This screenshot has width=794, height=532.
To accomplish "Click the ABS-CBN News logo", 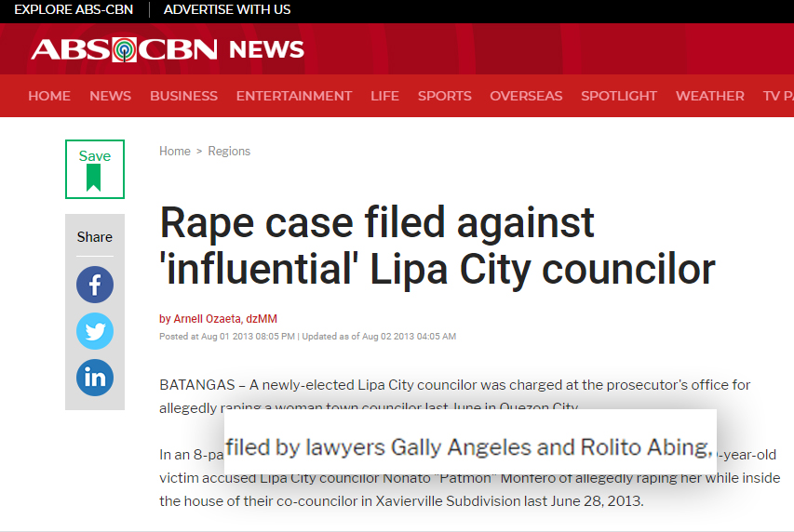I will [168, 49].
